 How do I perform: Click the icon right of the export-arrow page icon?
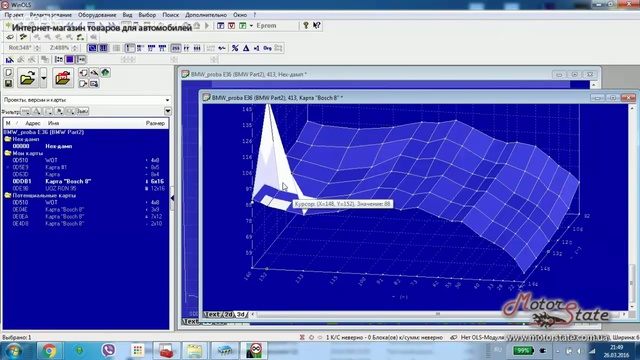point(94,83)
